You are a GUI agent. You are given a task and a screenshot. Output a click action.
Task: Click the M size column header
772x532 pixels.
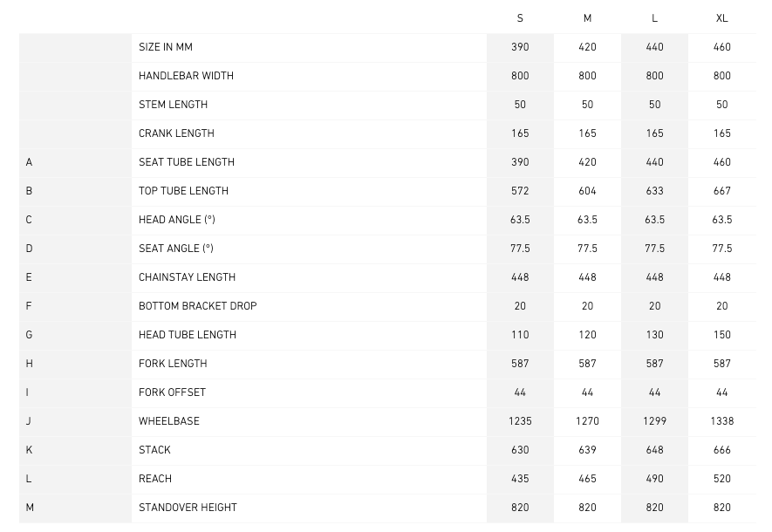pos(587,18)
